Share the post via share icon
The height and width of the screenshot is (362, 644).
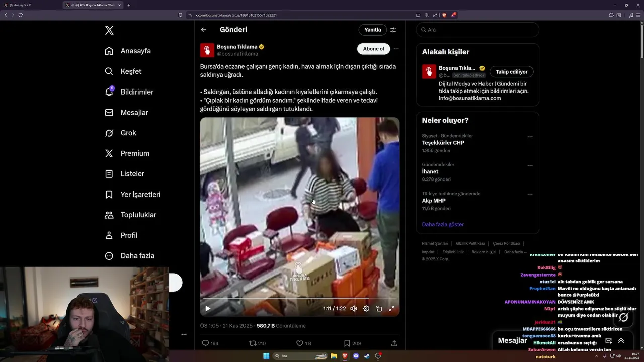(394, 343)
